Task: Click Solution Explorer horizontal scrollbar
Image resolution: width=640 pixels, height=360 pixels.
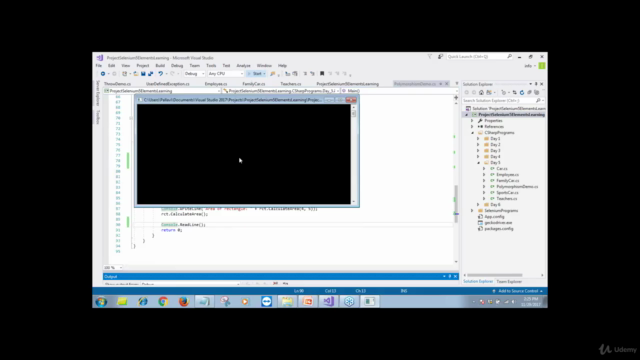Action: [495, 276]
